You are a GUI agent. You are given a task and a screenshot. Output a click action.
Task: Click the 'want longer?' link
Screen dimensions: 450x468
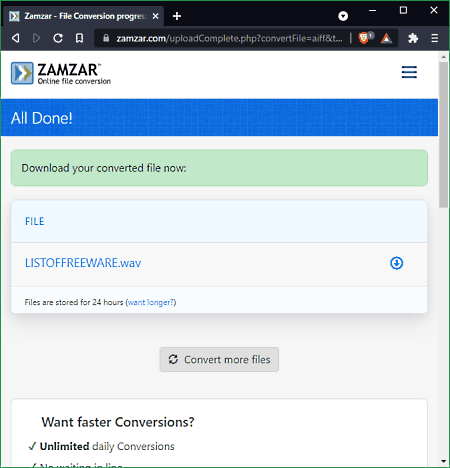click(151, 302)
